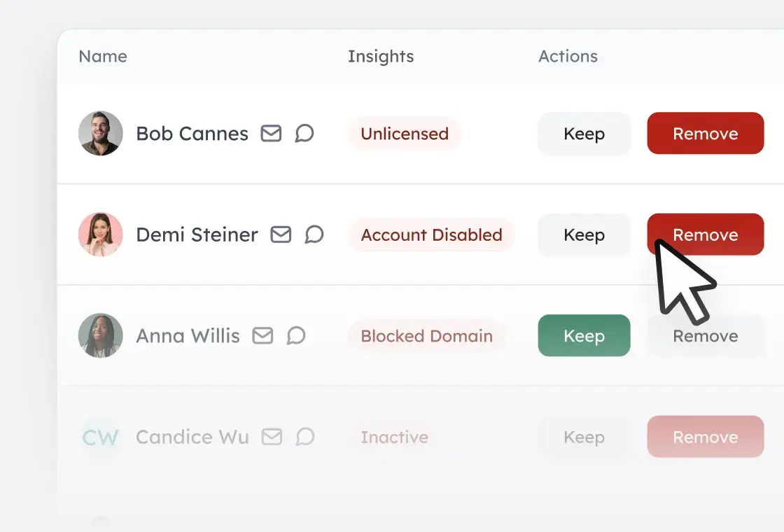Keep Demi Steiner's account
The width and height of the screenshot is (784, 532).
coord(584,234)
